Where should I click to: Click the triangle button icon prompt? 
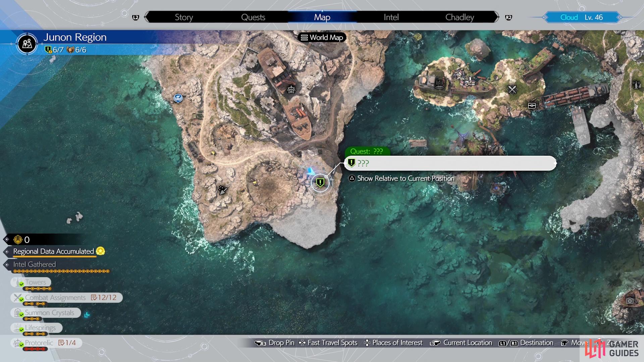pyautogui.click(x=352, y=178)
